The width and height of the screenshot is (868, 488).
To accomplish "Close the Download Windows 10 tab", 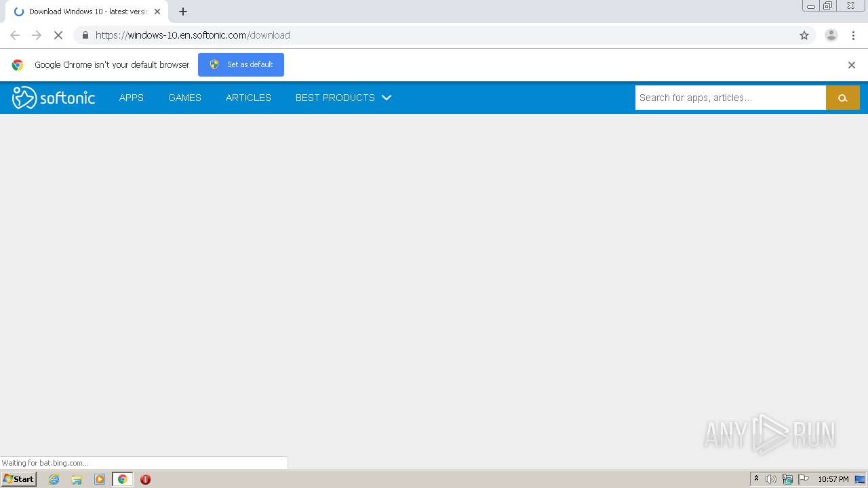I will click(x=157, y=12).
